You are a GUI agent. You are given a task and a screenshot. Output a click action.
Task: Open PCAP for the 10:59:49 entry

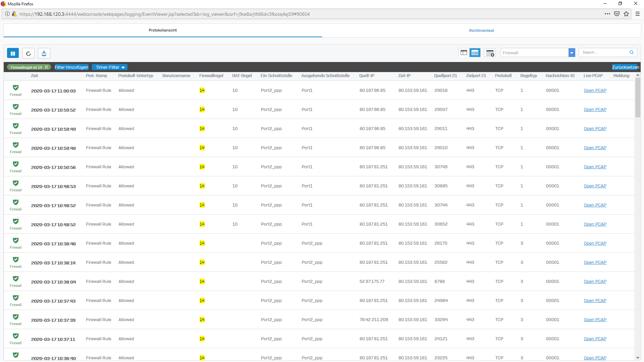(x=595, y=129)
